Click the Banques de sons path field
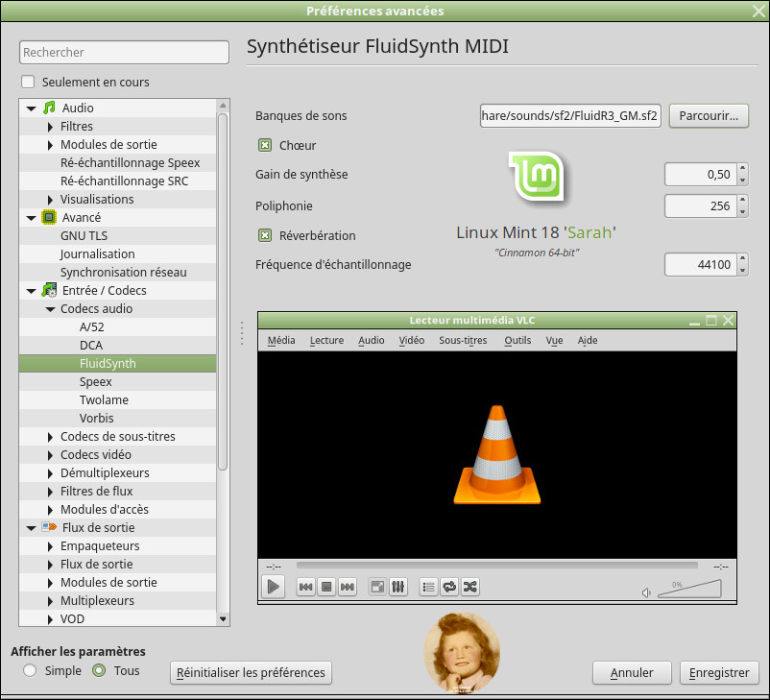770x700 pixels. 570,115
